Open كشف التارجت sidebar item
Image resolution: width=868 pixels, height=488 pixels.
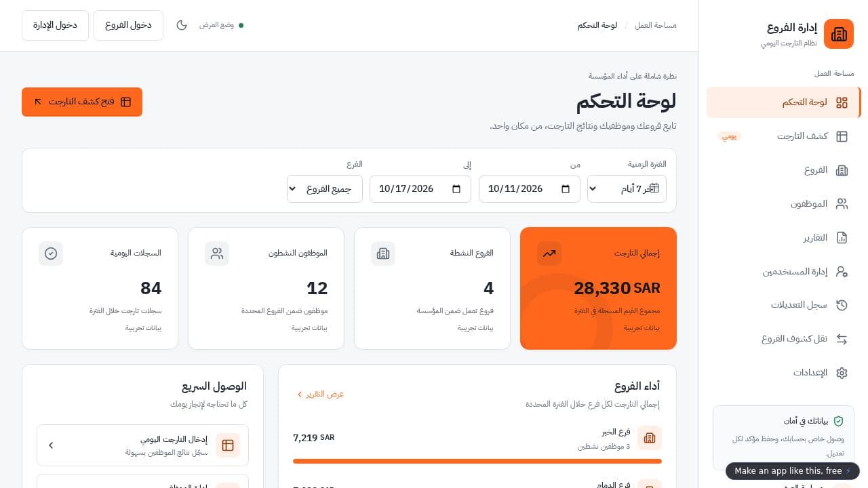click(784, 136)
